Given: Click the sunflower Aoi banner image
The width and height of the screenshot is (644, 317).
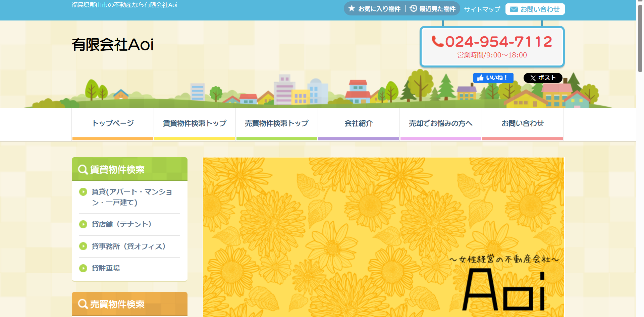Looking at the screenshot, I should point(383,237).
